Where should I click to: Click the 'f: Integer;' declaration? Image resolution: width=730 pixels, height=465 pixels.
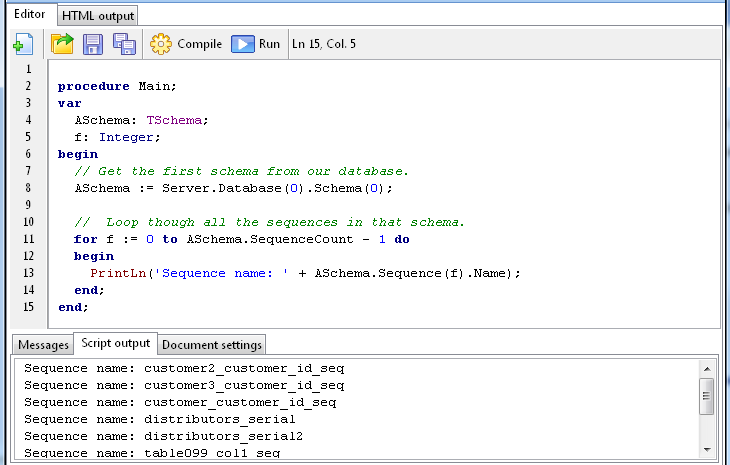[117, 137]
